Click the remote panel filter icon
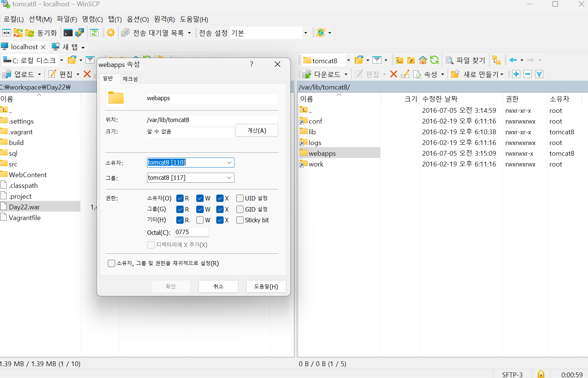 click(x=377, y=60)
